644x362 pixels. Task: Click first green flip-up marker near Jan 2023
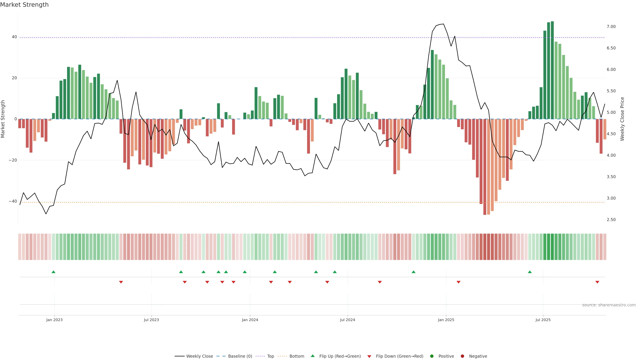pos(53,272)
